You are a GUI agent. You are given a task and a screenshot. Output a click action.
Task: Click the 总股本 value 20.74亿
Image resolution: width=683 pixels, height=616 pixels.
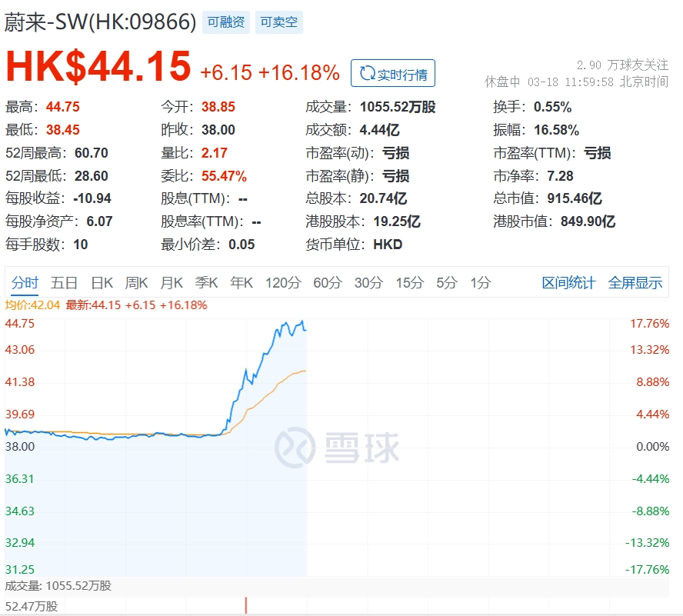[x=383, y=198]
